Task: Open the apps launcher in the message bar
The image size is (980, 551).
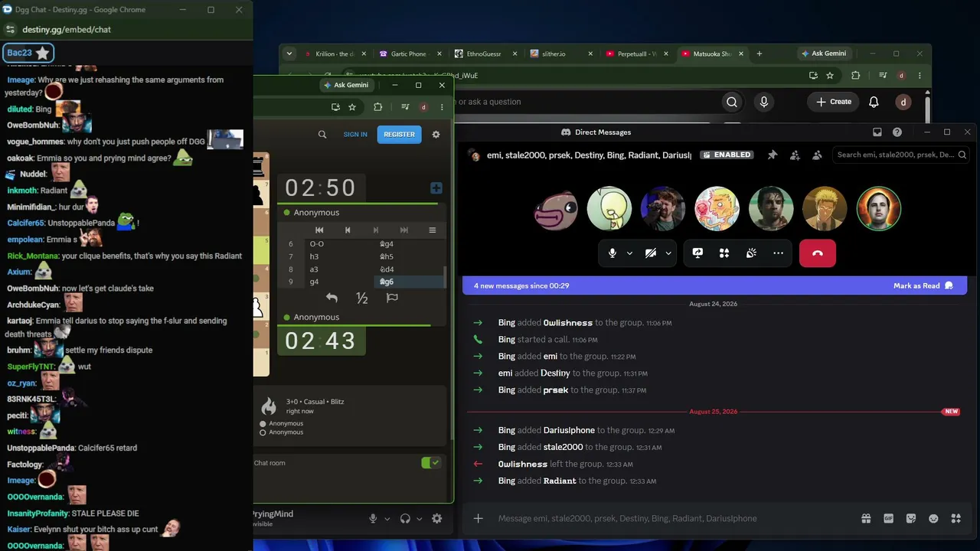Action: click(956, 518)
